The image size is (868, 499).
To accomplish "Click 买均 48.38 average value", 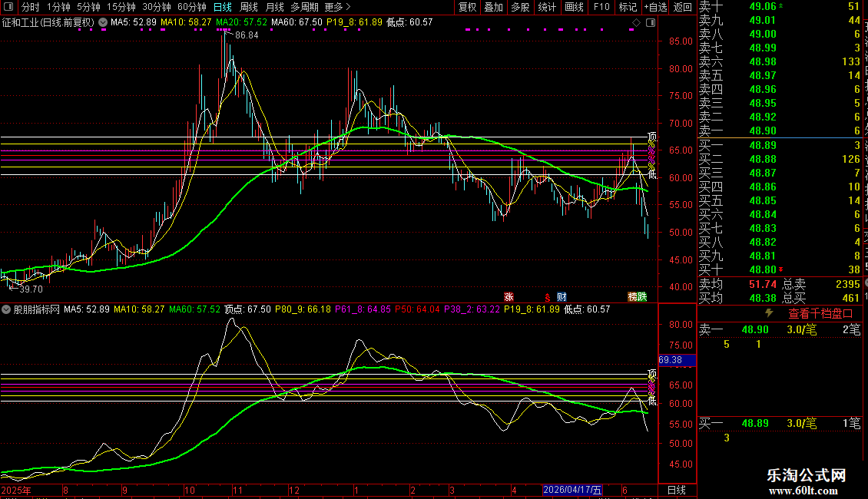I will (x=763, y=298).
